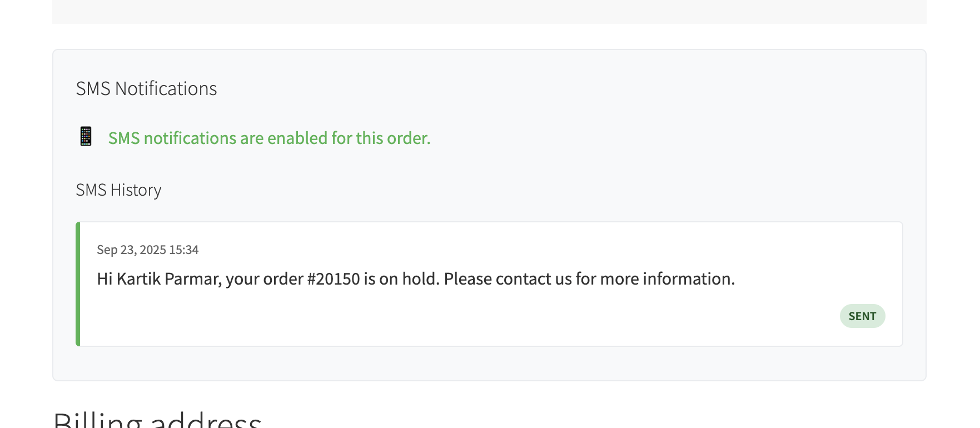Click the Billing address heading
980x428 pixels.
157,420
